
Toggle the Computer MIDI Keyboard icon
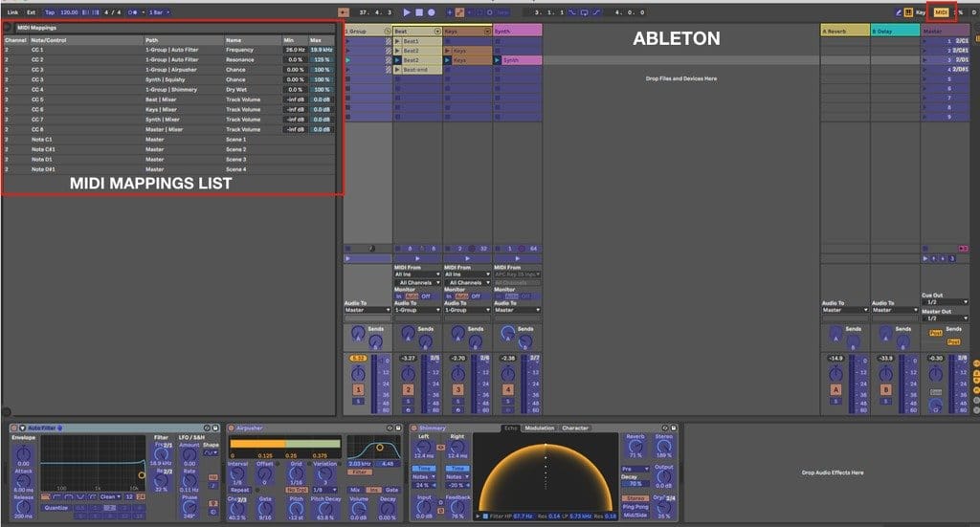(908, 11)
